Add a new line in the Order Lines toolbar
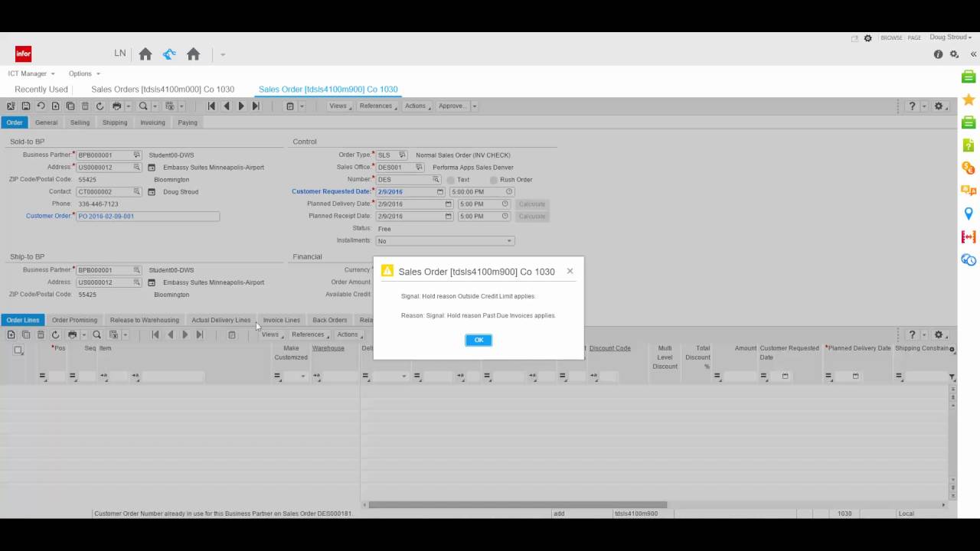The width and height of the screenshot is (980, 551). 11,334
